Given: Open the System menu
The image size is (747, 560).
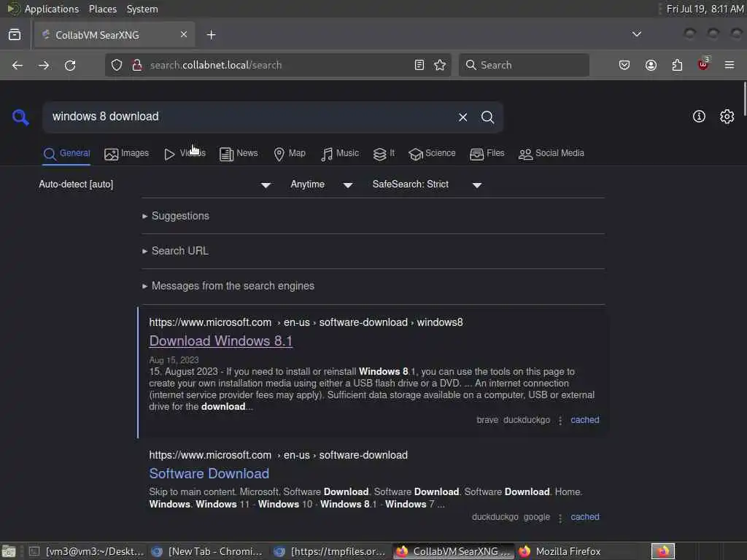Looking at the screenshot, I should point(142,9).
